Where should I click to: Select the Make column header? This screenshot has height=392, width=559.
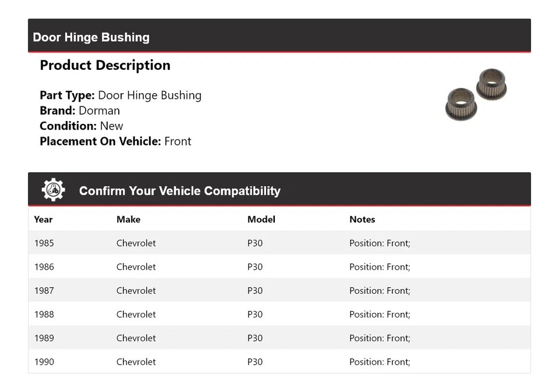click(x=128, y=219)
